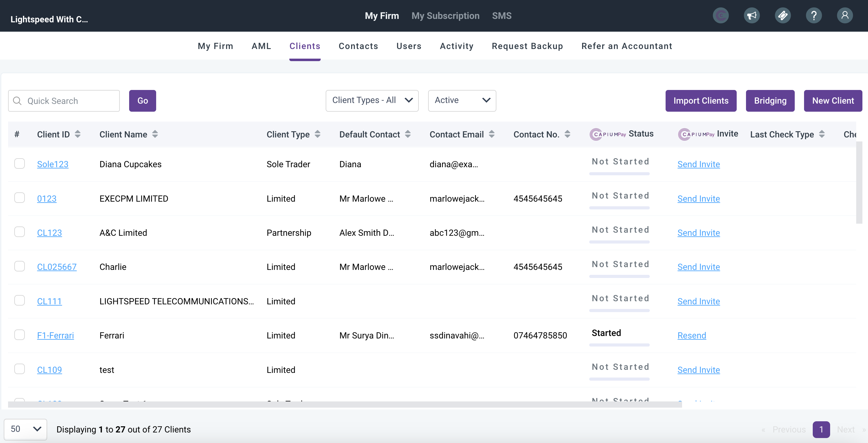This screenshot has height=443, width=868.
Task: Expand the Client Types - All dropdown
Action: [372, 100]
